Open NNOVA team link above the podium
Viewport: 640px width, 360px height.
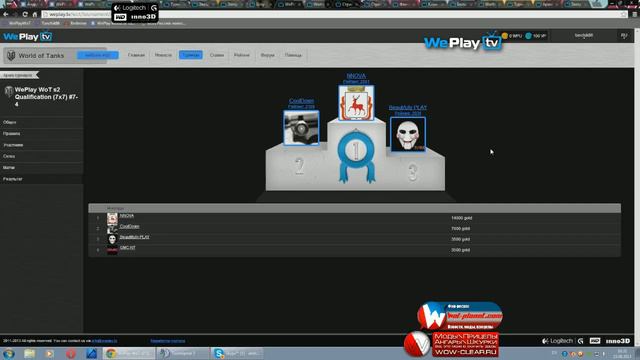click(356, 76)
